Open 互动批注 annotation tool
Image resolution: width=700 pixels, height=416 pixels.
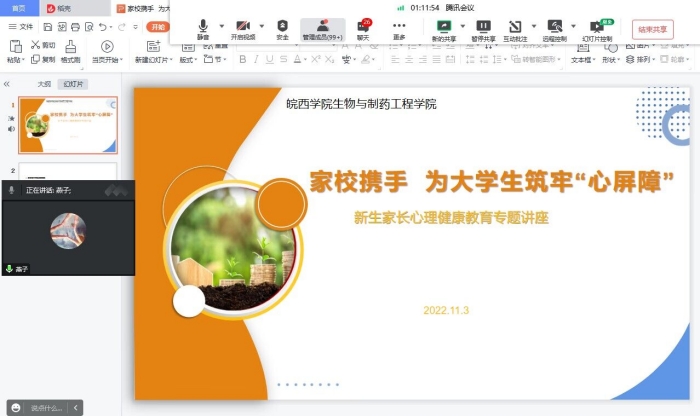pos(515,28)
